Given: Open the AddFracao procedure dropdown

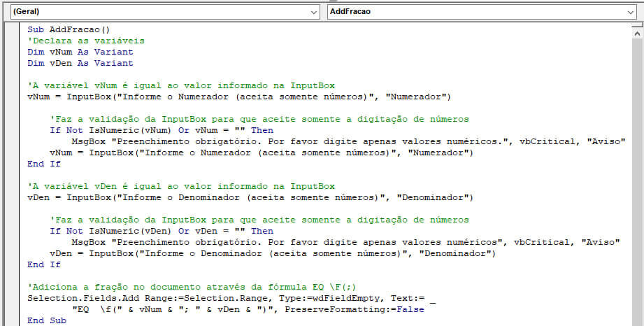Looking at the screenshot, I should 482,12.
